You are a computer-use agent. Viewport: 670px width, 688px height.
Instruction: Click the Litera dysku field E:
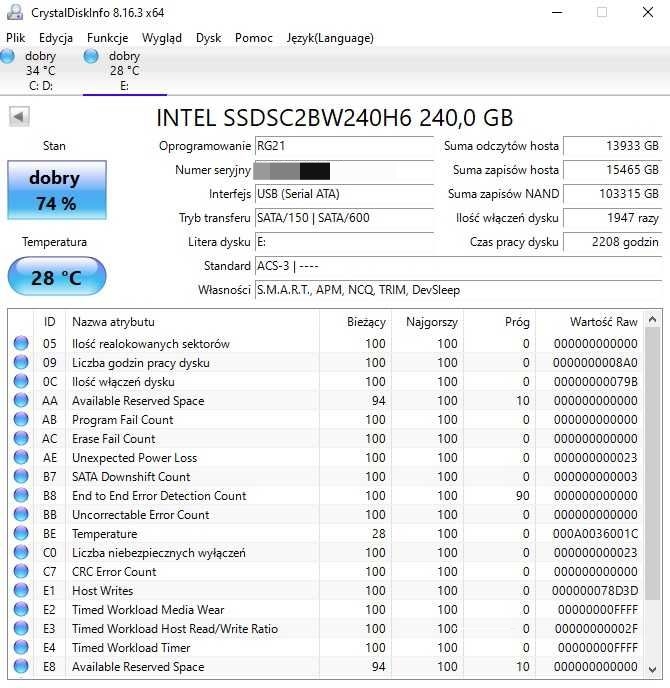tap(344, 242)
